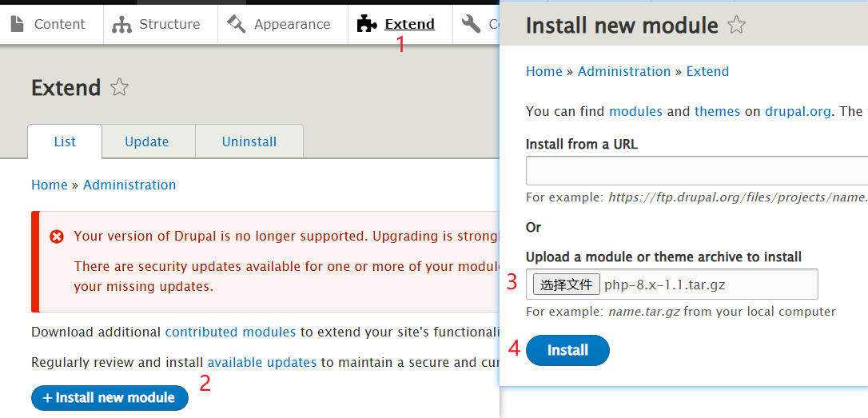Screen dimensions: 868x418
Task: Click the Content page icon in toolbar
Action: [17, 24]
